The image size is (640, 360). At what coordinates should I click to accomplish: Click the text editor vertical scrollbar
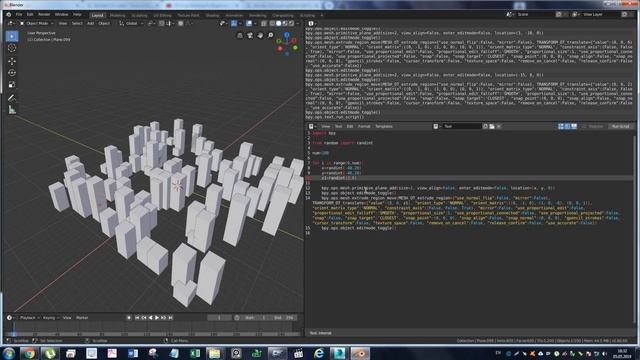tap(634, 229)
